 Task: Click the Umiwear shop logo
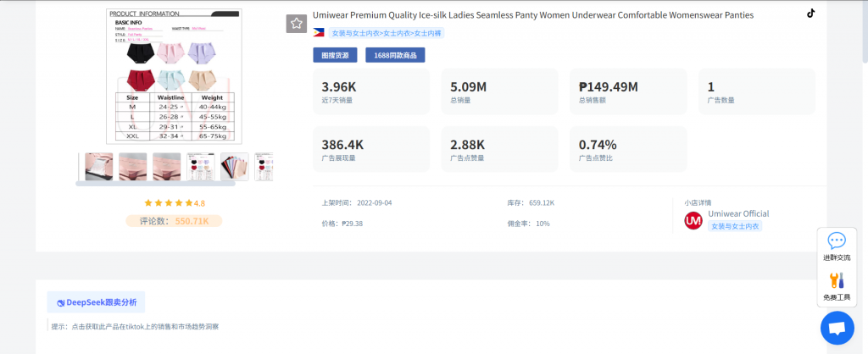coord(693,220)
